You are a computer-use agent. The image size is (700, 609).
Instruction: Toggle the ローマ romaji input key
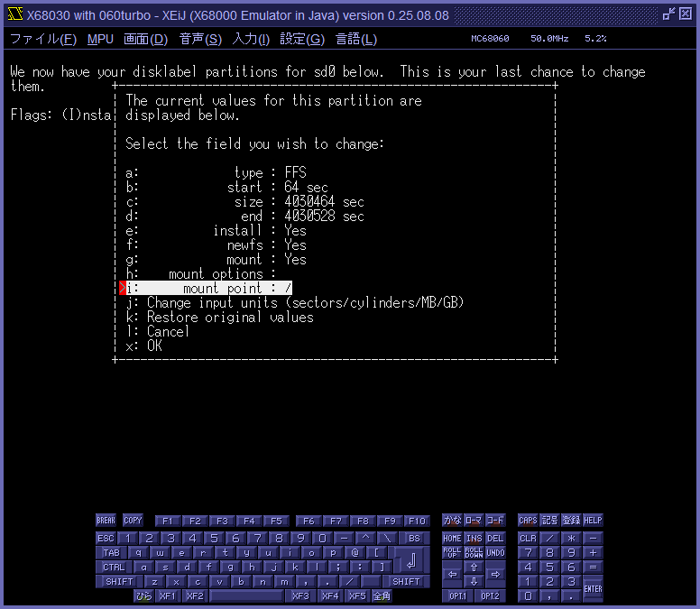pos(474,521)
